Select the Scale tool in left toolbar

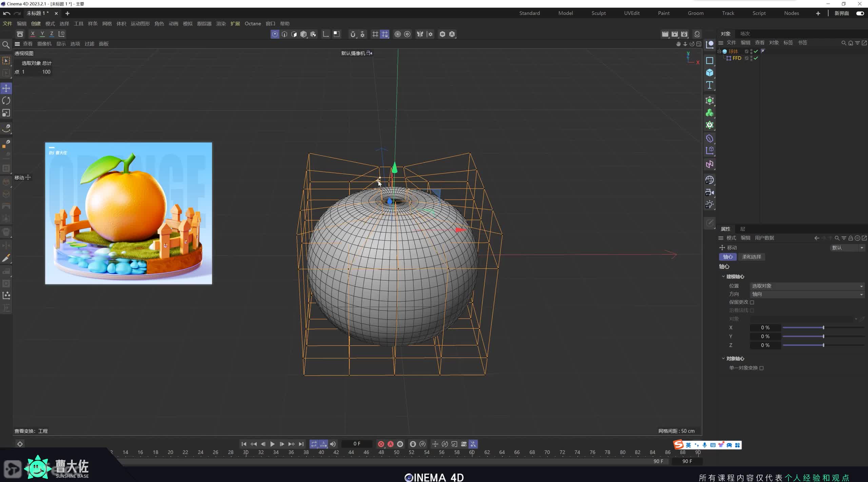click(6, 113)
